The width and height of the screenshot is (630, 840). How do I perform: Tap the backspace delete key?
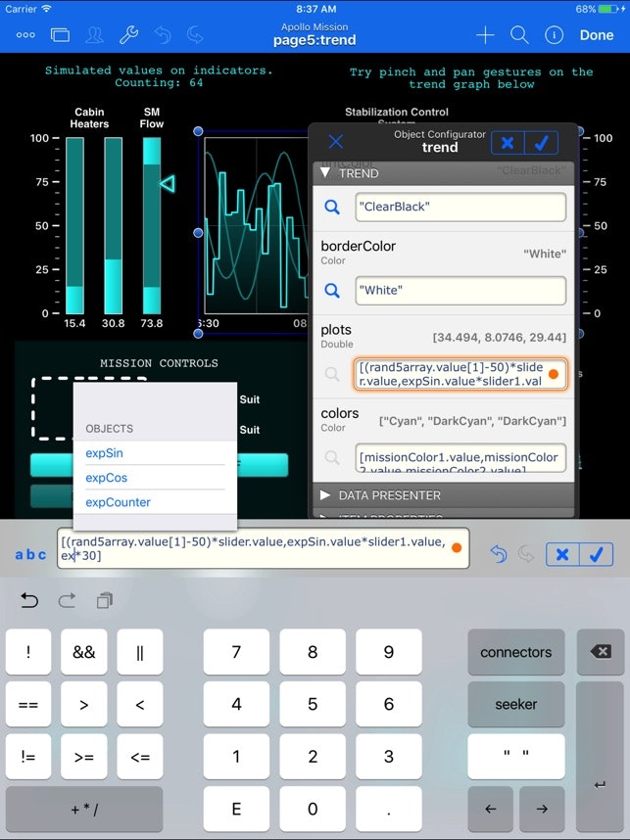click(x=601, y=652)
